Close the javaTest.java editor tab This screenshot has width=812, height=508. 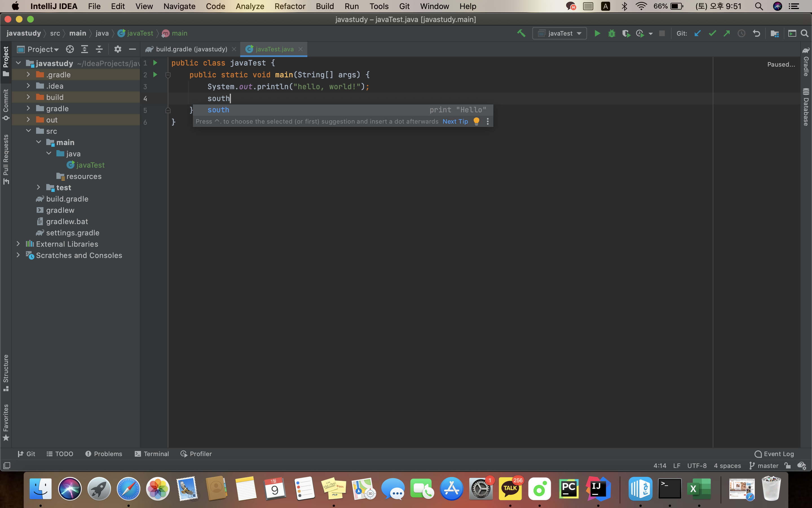click(x=301, y=49)
